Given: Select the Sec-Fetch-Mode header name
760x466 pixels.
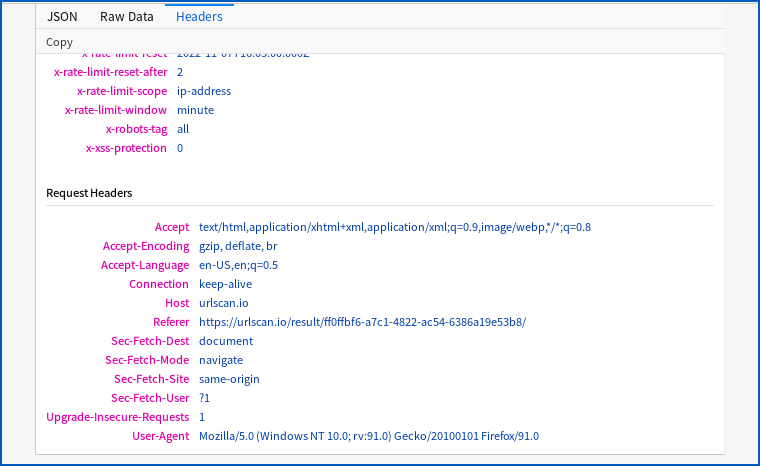Looking at the screenshot, I should tap(147, 359).
